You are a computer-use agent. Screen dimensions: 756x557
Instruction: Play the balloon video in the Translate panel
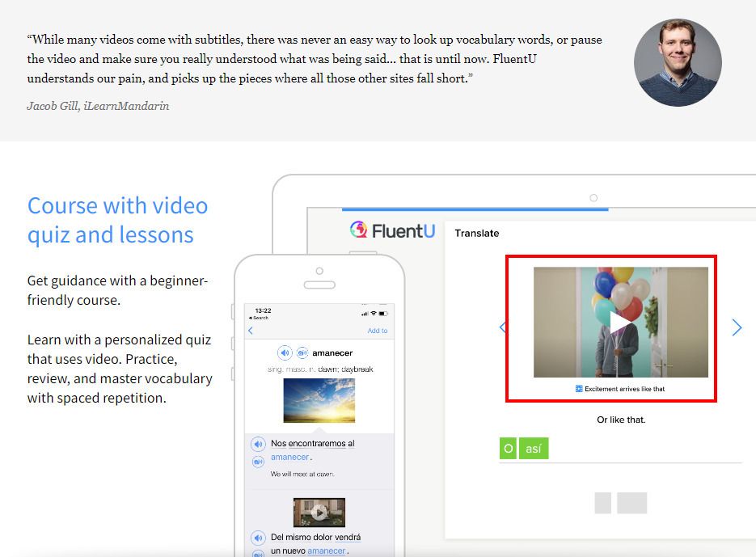click(x=620, y=322)
